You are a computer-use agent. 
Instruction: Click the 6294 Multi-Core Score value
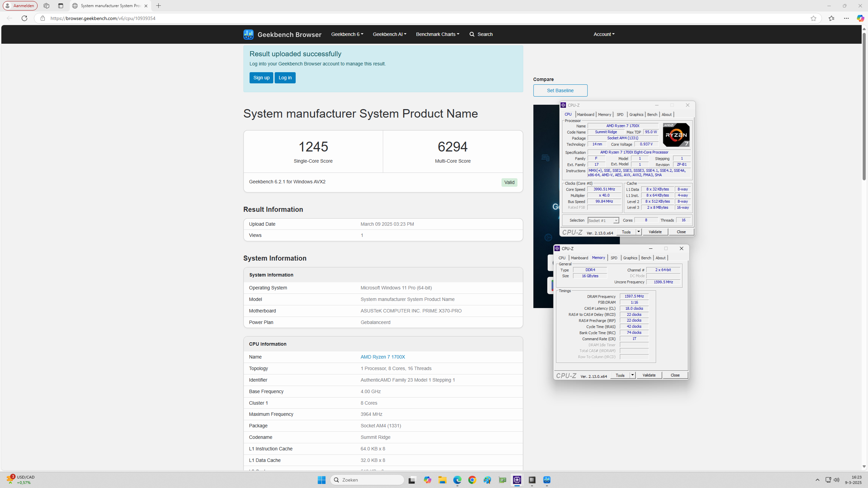(x=453, y=147)
